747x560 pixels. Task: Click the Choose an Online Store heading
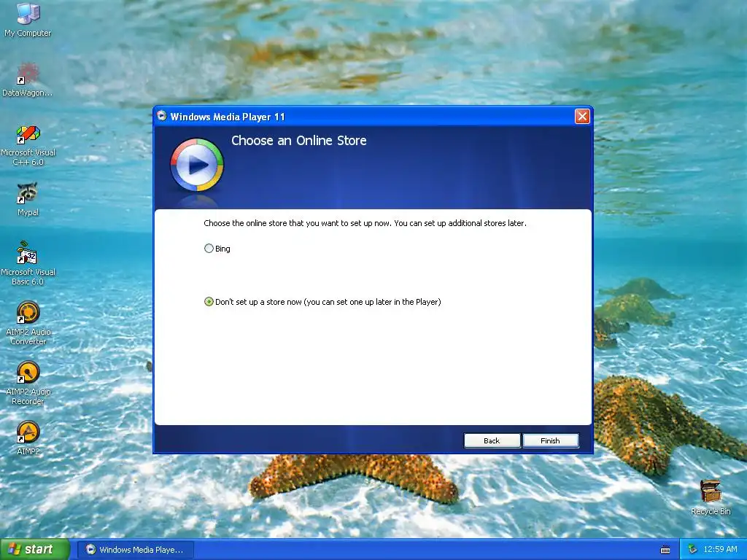pos(298,141)
